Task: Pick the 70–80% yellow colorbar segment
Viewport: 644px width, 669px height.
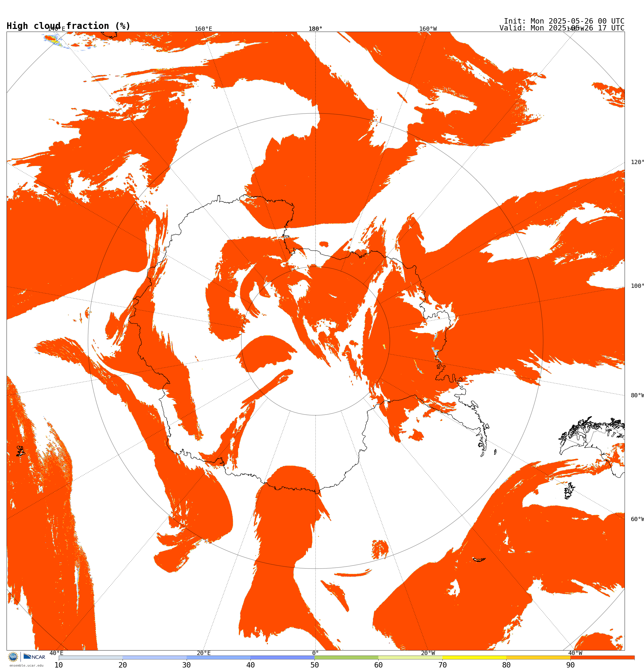Action: pos(474,657)
